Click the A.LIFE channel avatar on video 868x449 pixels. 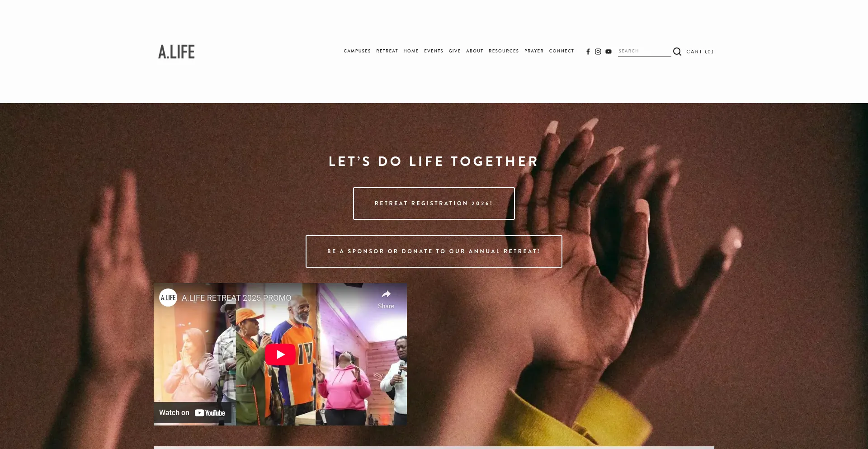168,298
